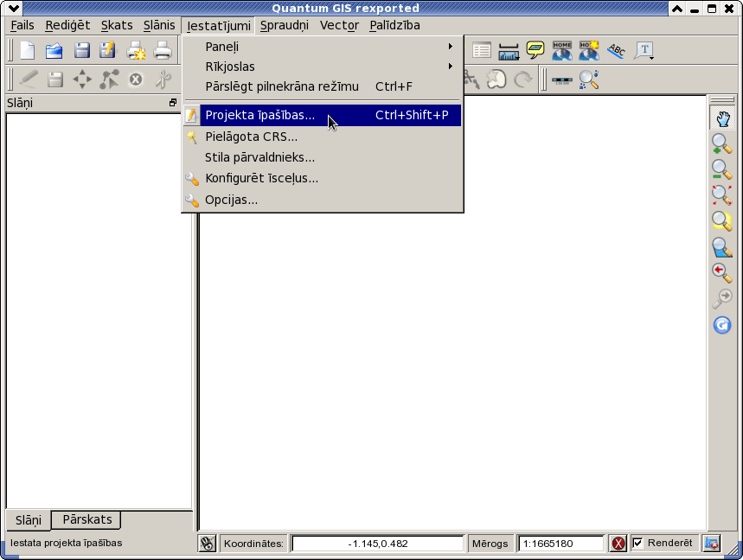The height and width of the screenshot is (560, 743).
Task: Choose Pielāgota CRS menu entry
Action: coord(323,137)
